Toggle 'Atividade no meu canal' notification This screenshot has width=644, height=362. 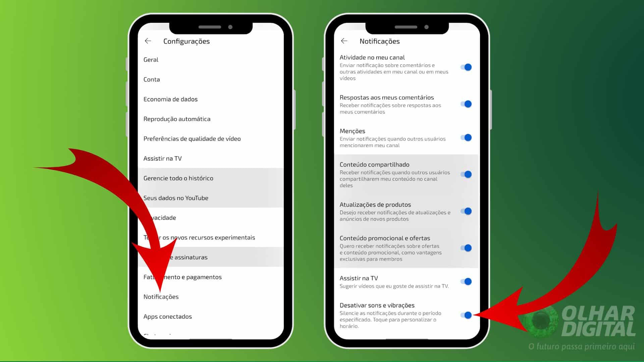click(467, 67)
